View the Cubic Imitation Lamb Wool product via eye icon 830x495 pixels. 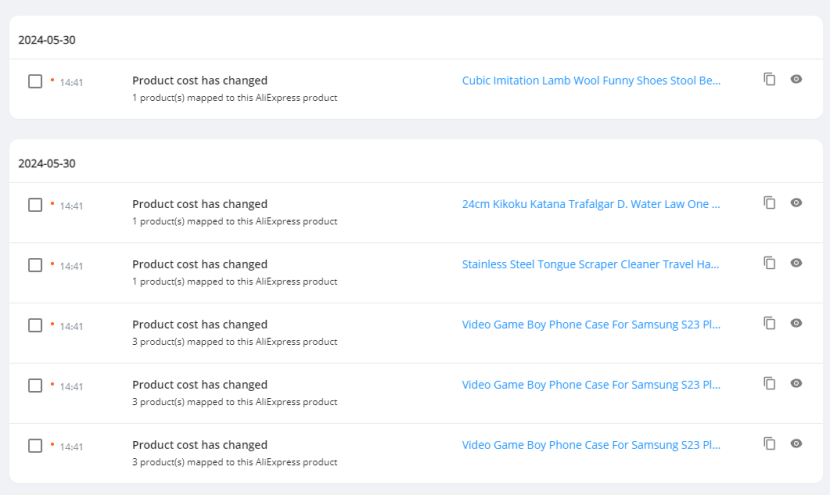pyautogui.click(x=796, y=79)
